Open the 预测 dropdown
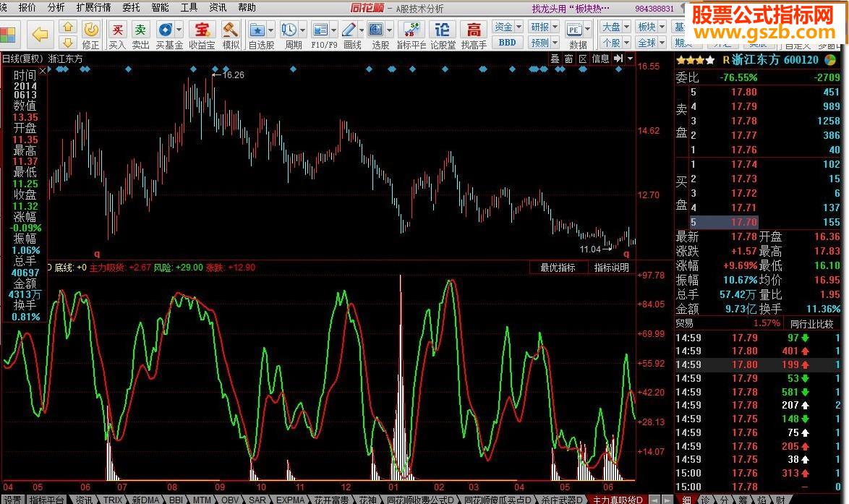This screenshot has height=504, width=849. (544, 42)
